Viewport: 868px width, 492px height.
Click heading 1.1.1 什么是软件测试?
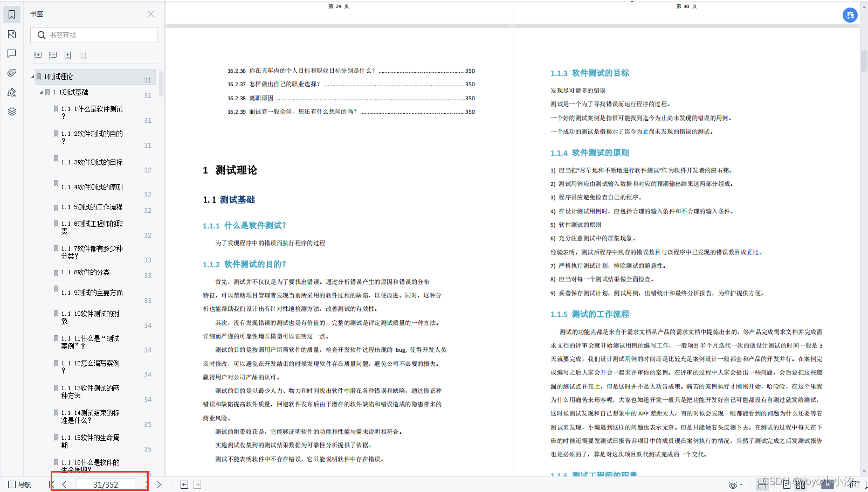pyautogui.click(x=244, y=225)
